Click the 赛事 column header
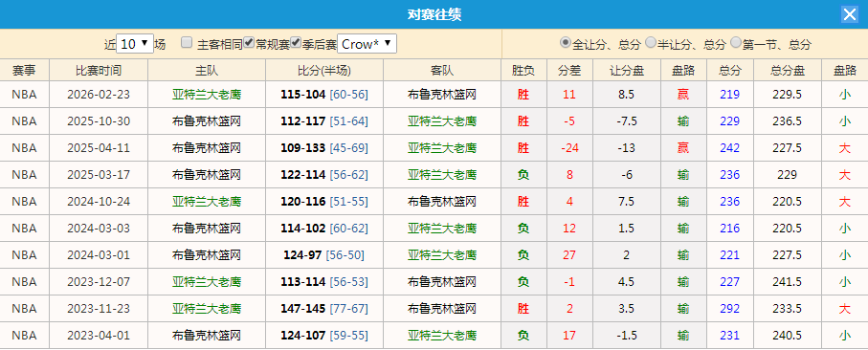868x350 pixels. (24, 70)
